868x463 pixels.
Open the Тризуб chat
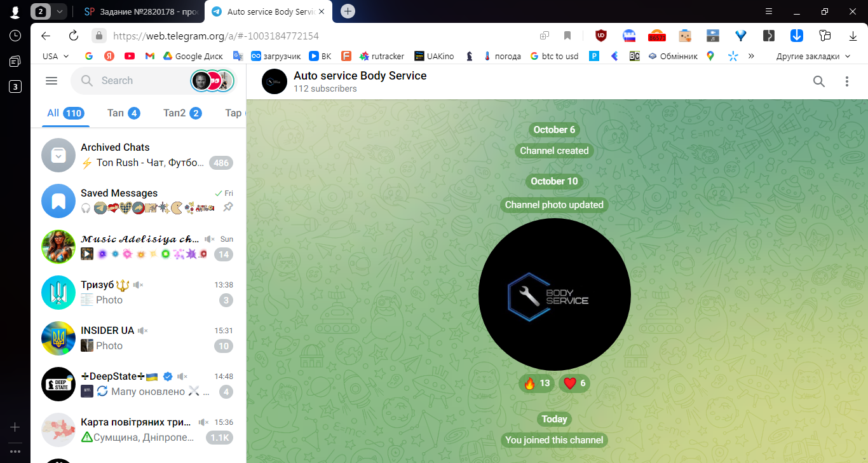pos(138,293)
